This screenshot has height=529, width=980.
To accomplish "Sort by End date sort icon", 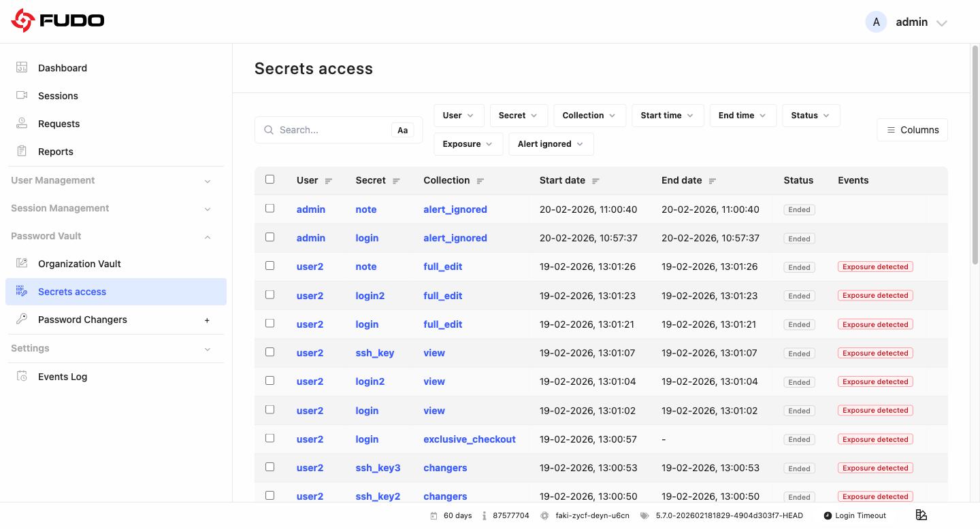I will (x=713, y=181).
